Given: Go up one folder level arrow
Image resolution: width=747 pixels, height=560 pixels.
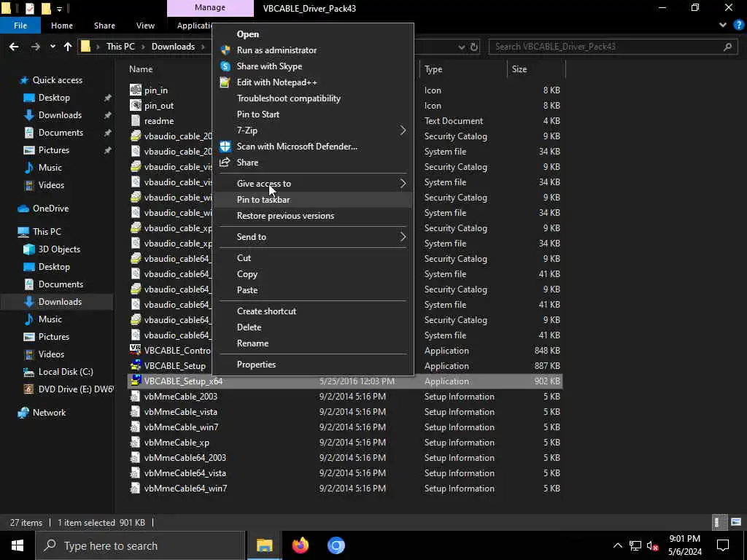Looking at the screenshot, I should (x=68, y=47).
